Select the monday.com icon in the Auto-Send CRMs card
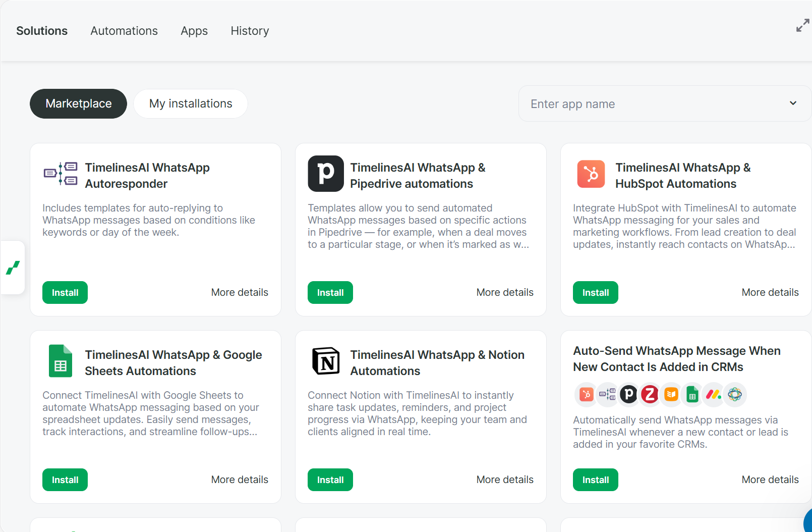Viewport: 812px width, 532px height. (x=714, y=394)
